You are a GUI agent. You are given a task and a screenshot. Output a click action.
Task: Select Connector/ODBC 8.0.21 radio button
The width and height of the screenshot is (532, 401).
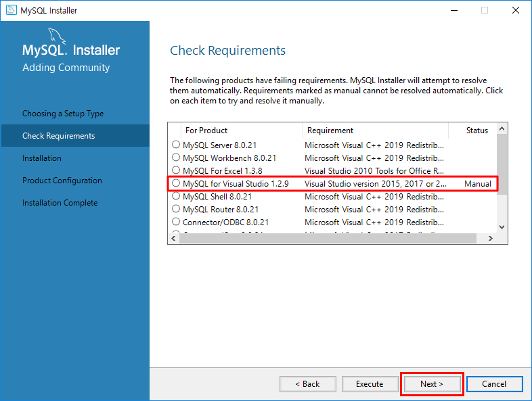click(x=176, y=222)
